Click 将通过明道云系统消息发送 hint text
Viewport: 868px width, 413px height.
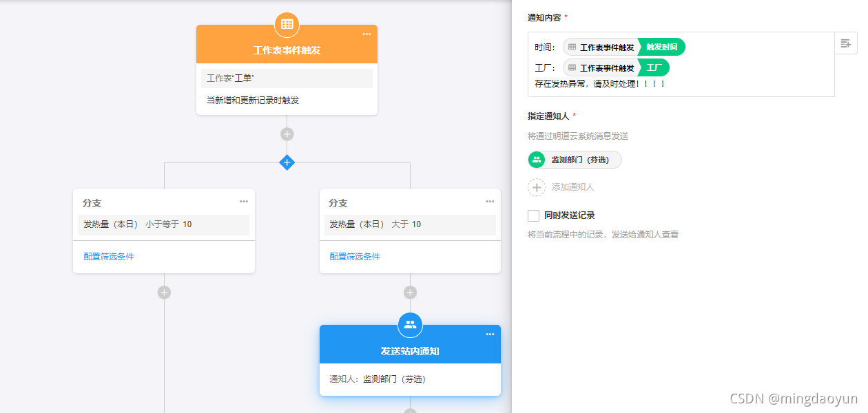578,136
